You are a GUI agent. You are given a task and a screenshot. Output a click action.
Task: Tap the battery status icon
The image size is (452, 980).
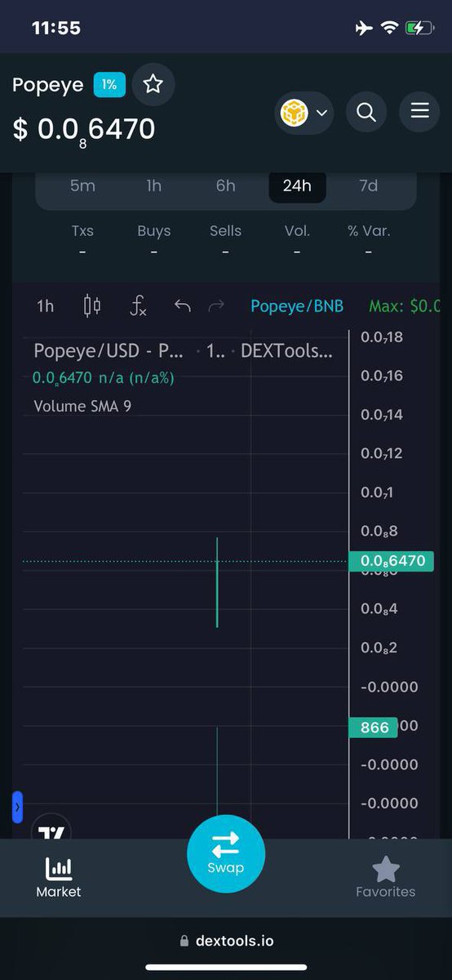tap(420, 29)
